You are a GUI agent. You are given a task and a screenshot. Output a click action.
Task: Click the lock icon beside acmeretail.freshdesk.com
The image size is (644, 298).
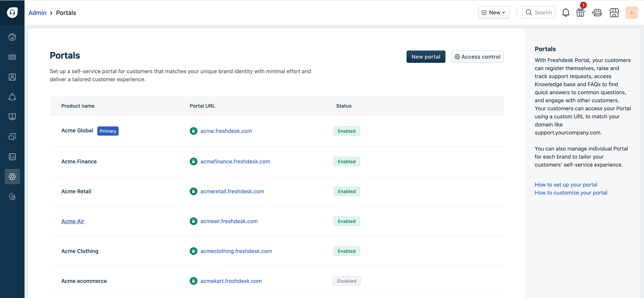click(x=194, y=191)
